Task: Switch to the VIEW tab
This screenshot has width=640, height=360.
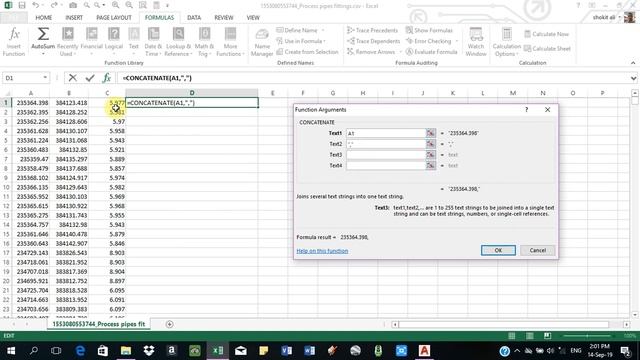Action: 253,18
